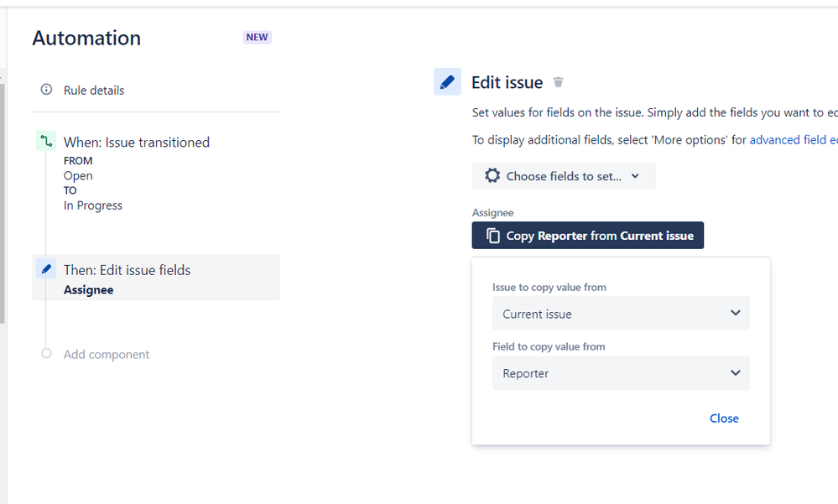The height and width of the screenshot is (504, 838).
Task: Click the Issue transitioned trigger icon
Action: [46, 141]
